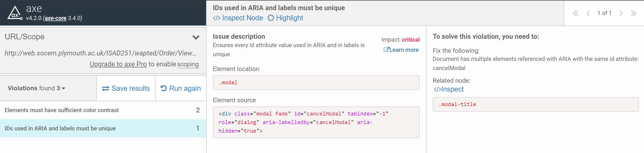Go to the first issue with double-left arrows
Viewport: 644px width, 153px height.
[576, 13]
